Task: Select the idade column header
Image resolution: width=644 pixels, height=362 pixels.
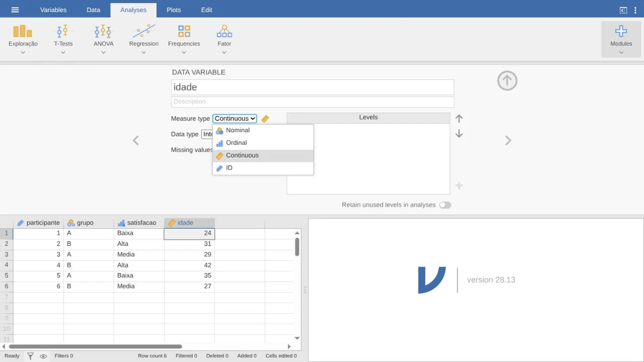Action: 190,223
